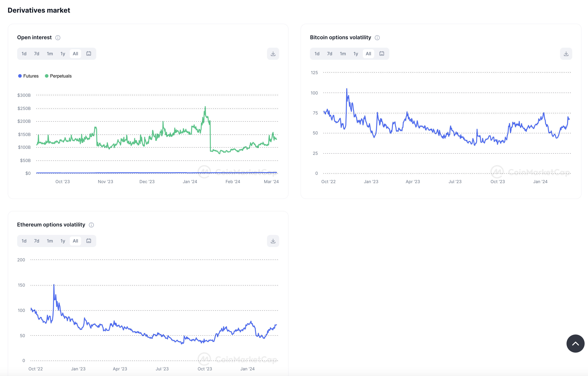
Task: Click the Bitcoin options volatility info icon
Action: [x=377, y=38]
